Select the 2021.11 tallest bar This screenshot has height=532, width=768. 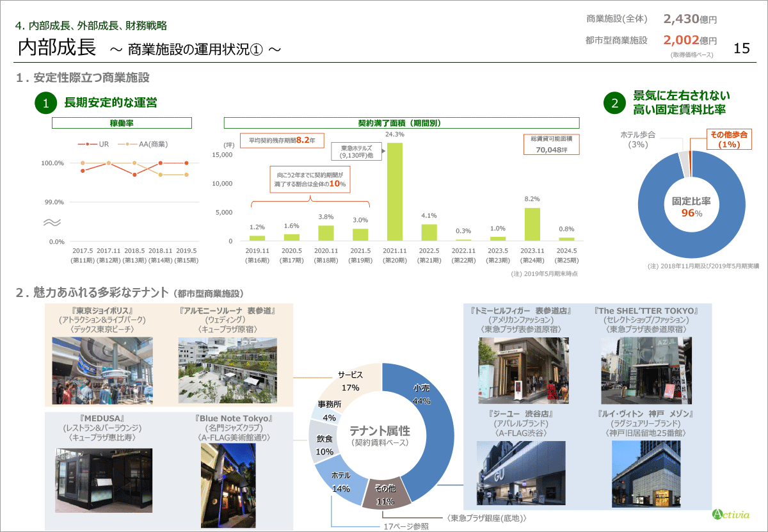pos(395,191)
